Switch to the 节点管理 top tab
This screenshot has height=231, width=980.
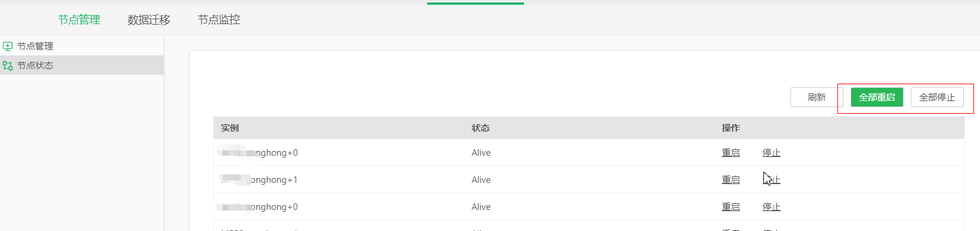click(79, 20)
